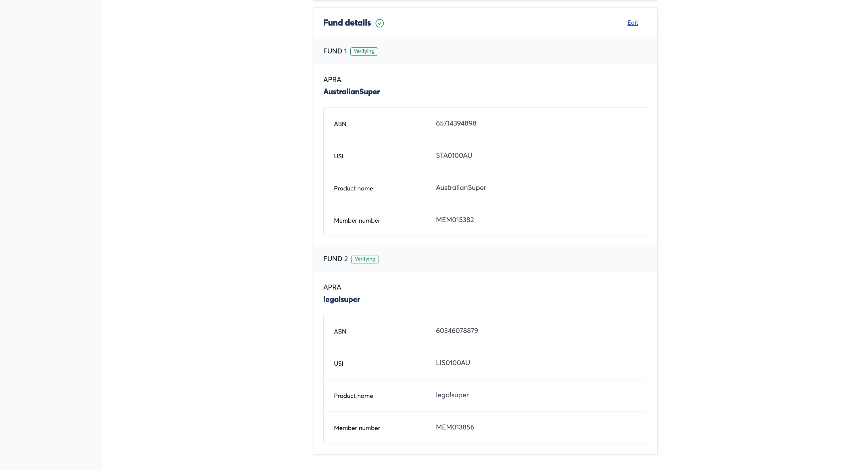Screen dimensions: 868x470
Task: Click the USI label in the legalsuper table
Action: click(338, 363)
